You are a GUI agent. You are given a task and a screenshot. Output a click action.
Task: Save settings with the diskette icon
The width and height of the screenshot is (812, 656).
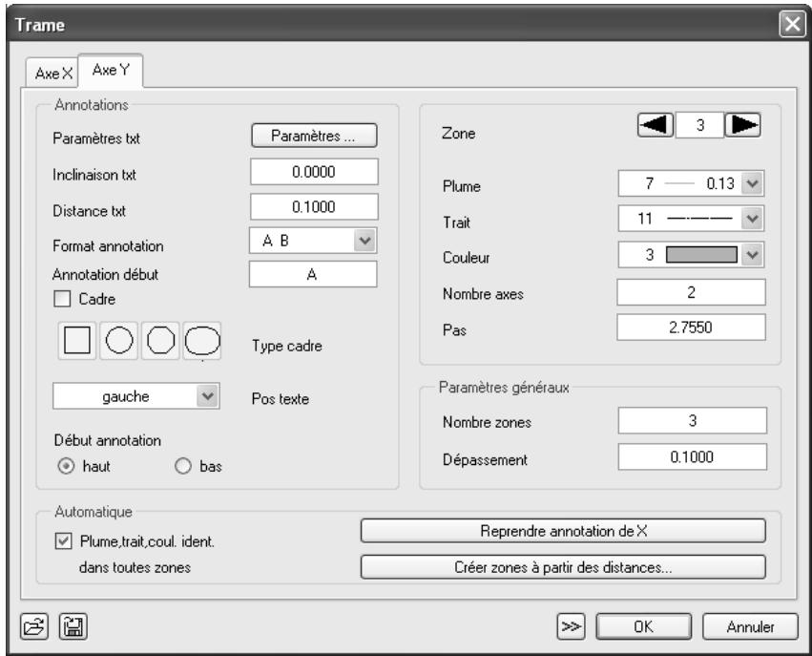(x=73, y=626)
